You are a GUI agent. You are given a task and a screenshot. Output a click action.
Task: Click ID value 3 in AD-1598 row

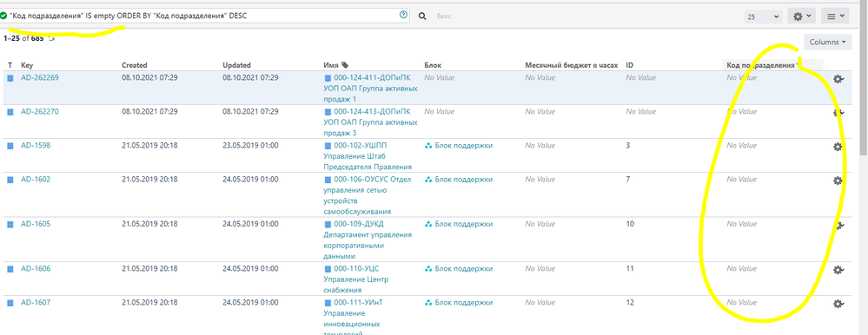627,146
